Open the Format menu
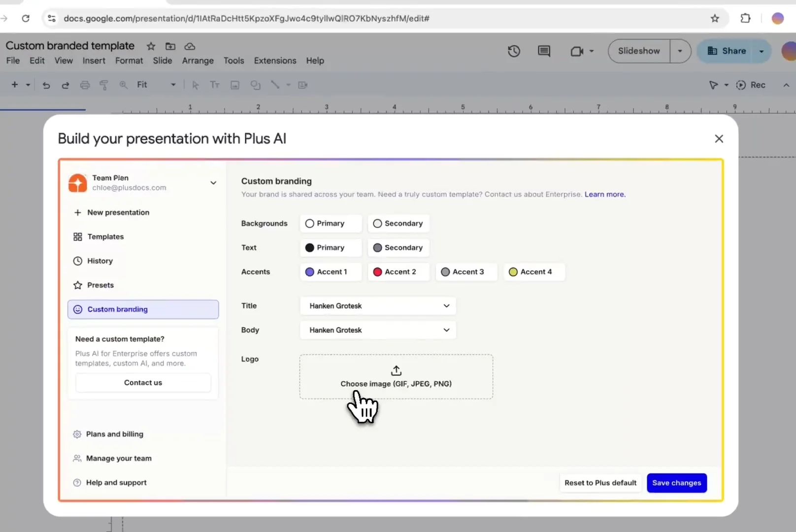 129,61
